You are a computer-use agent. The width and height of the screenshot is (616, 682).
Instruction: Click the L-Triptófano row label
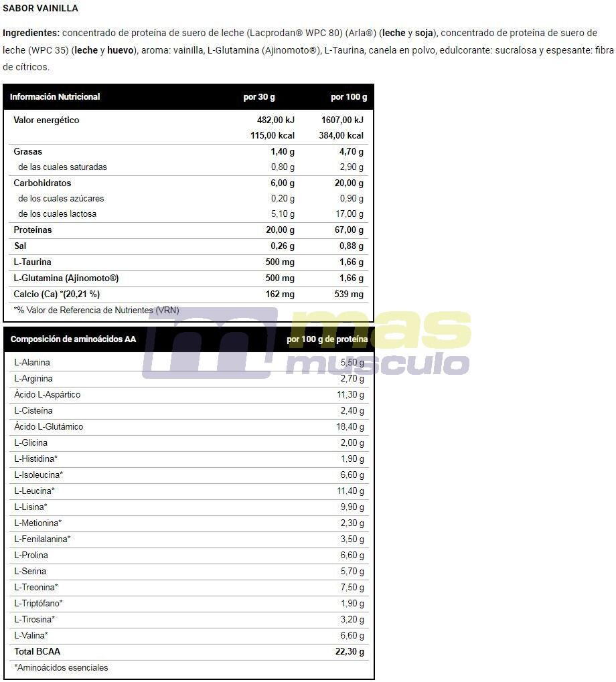point(38,603)
